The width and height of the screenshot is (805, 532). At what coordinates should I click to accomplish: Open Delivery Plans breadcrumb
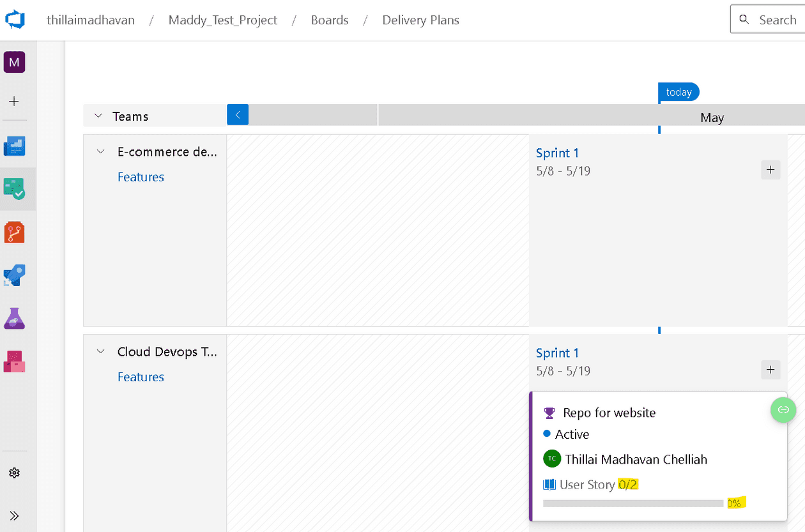click(421, 20)
